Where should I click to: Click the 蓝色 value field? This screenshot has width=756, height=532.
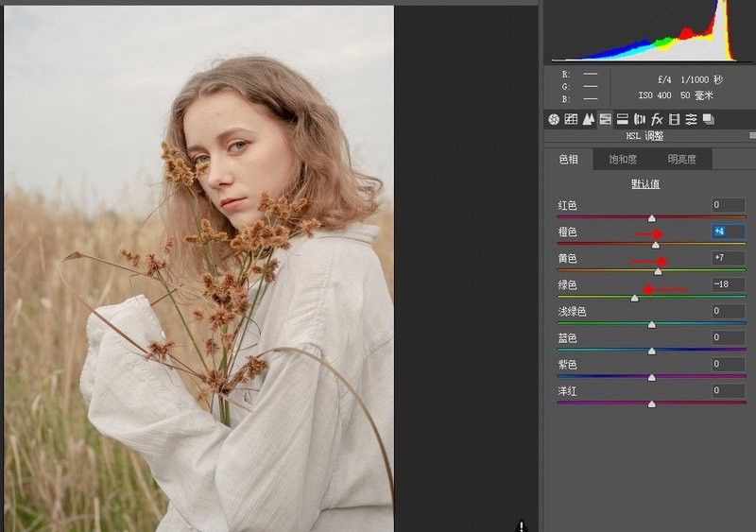pyautogui.click(x=729, y=337)
